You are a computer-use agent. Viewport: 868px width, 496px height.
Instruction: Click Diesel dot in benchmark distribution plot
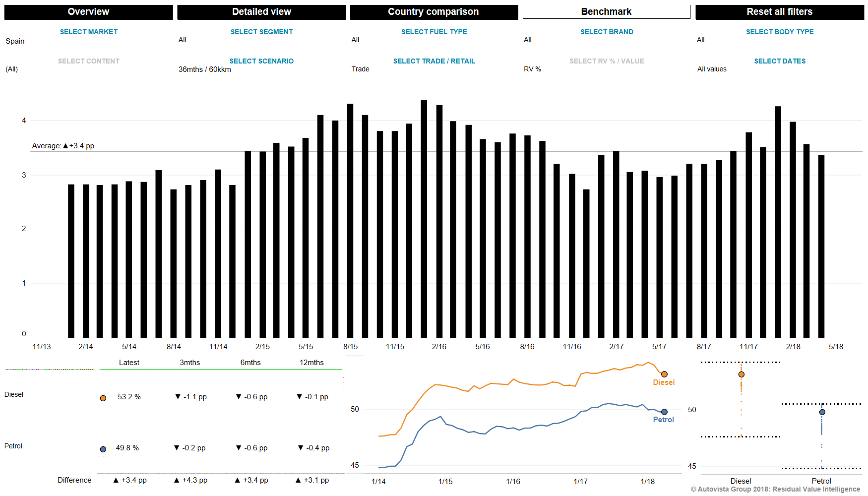coord(741,374)
